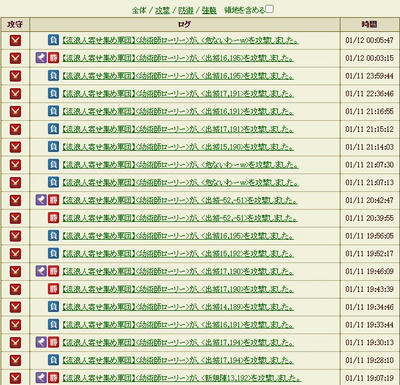
Task: Open the attack log link at 01/11 20:39:55
Action: 180,218
